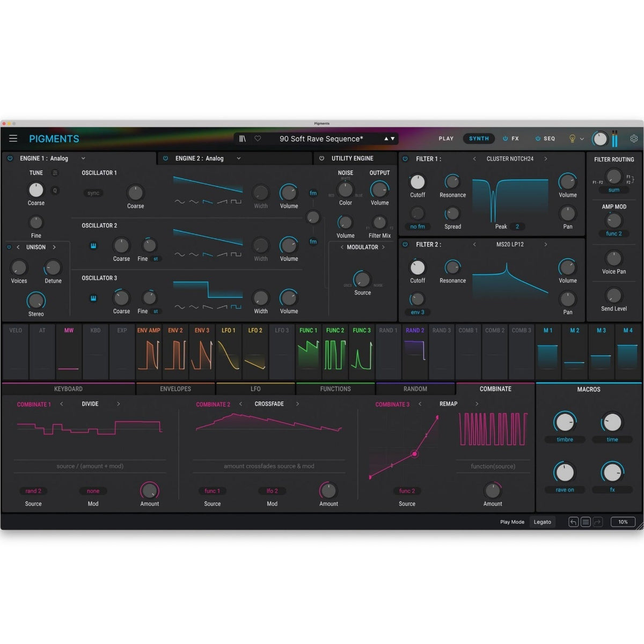Screen dimensions: 644x644
Task: Click the Filter 1 Peak value field
Action: tap(517, 226)
